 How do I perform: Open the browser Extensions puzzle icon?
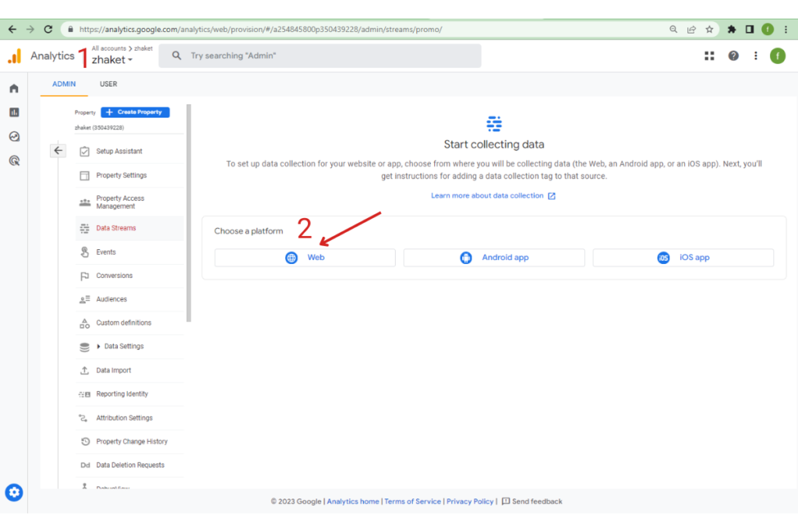click(x=731, y=30)
